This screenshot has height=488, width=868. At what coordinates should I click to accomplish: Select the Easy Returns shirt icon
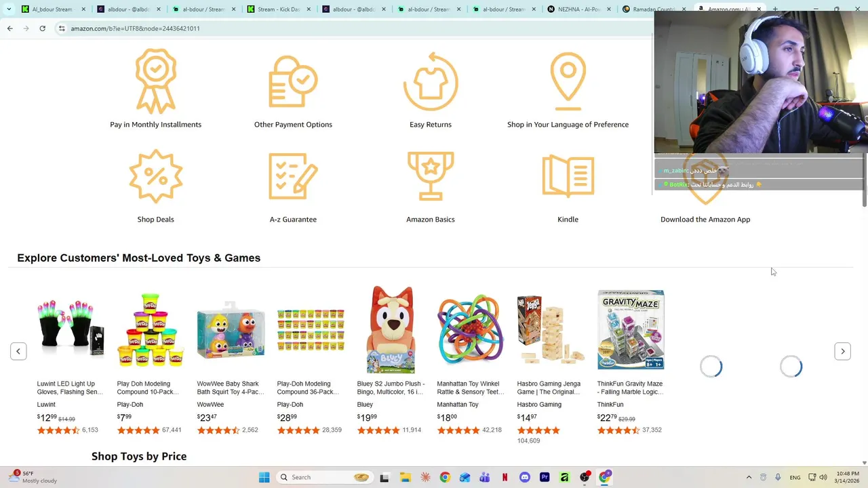coord(431,83)
